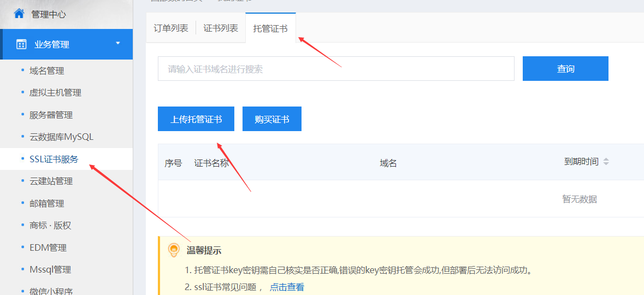Screen dimensions: 644x295
Task: Collapse the 业务管理 menu arrow
Action: click(117, 44)
